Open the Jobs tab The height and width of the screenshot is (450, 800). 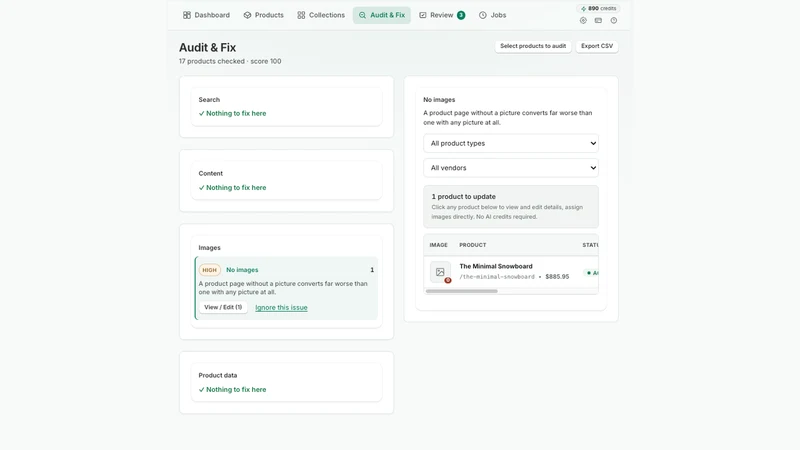click(492, 15)
